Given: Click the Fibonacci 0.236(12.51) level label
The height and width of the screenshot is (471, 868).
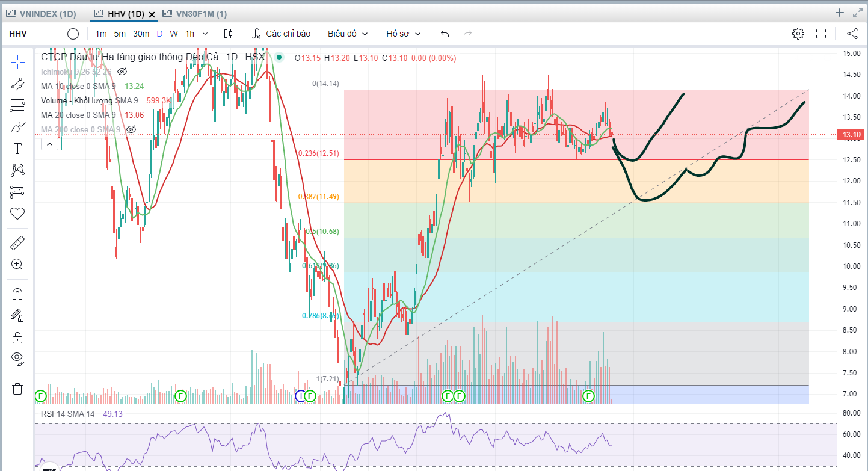Looking at the screenshot, I should [319, 153].
